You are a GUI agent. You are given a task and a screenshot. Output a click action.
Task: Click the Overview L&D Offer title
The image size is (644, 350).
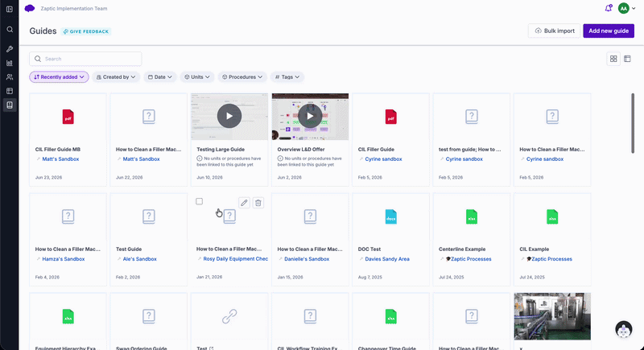pyautogui.click(x=300, y=150)
